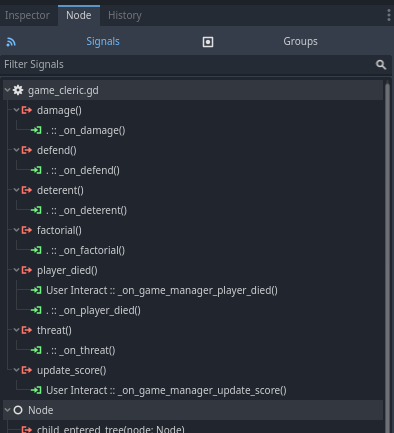Click the player_died() signal emit icon
The height and width of the screenshot is (433, 394).
(x=27, y=270)
